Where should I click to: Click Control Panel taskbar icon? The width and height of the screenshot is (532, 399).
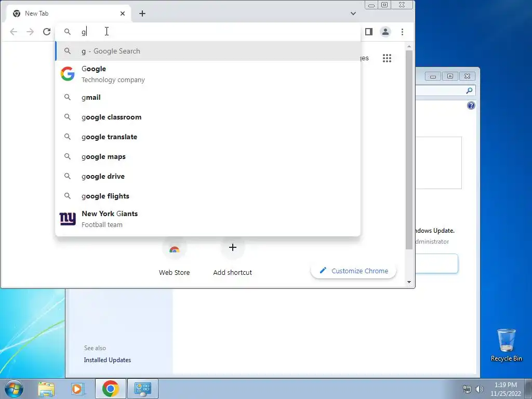(x=142, y=389)
